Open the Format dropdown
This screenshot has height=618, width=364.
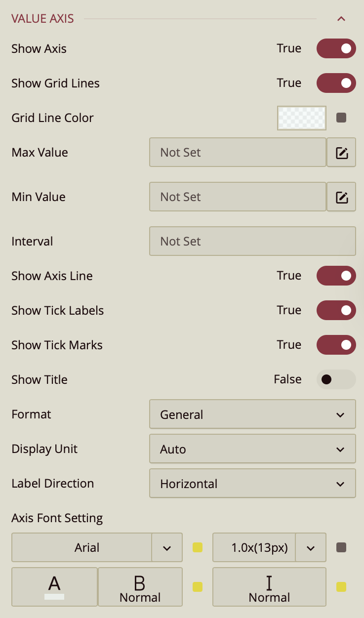[x=252, y=414]
